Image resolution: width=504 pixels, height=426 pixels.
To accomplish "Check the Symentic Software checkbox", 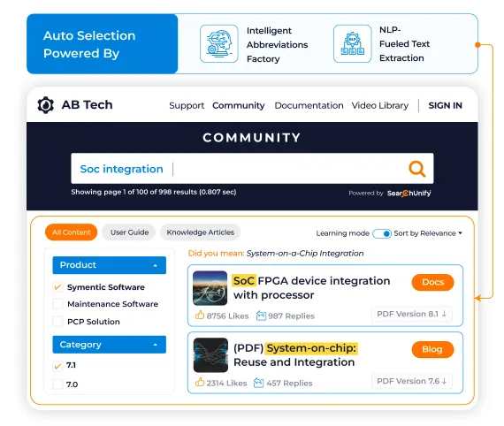I will click(57, 287).
